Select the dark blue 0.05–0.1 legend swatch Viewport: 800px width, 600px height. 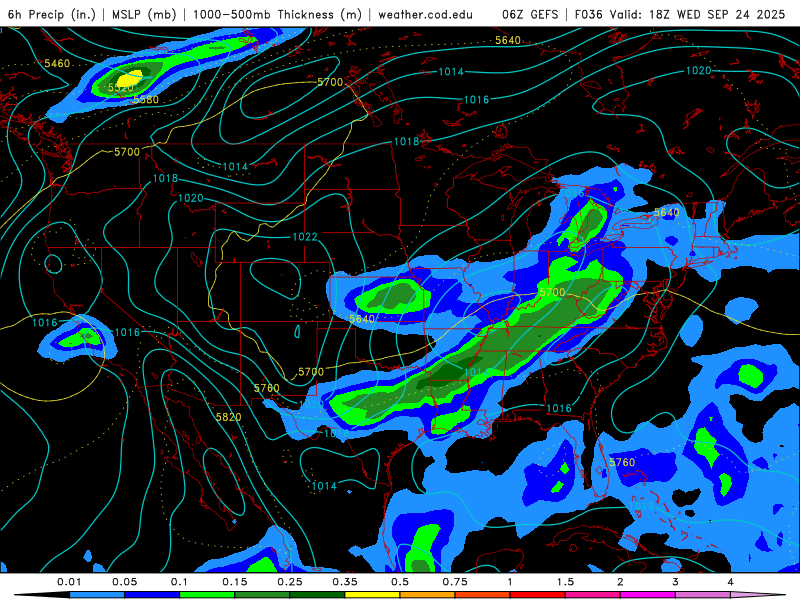tap(152, 595)
